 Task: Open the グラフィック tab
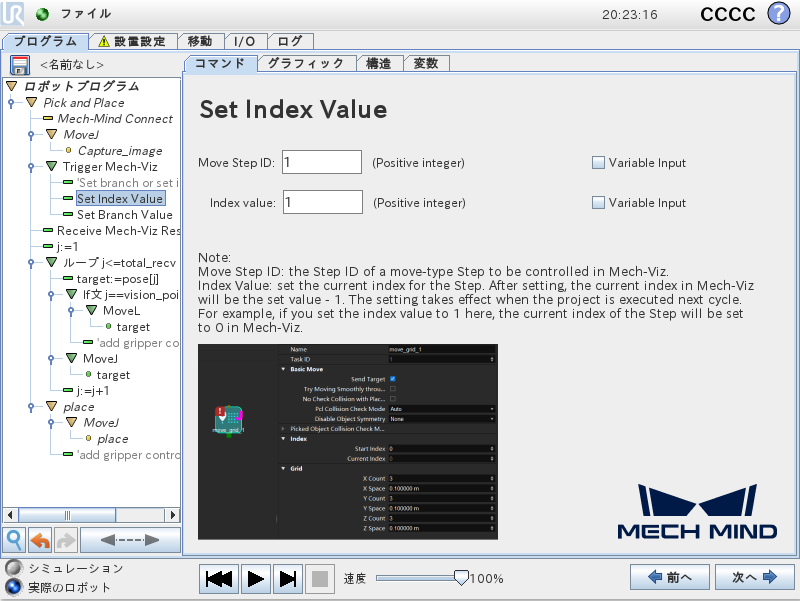(x=306, y=63)
